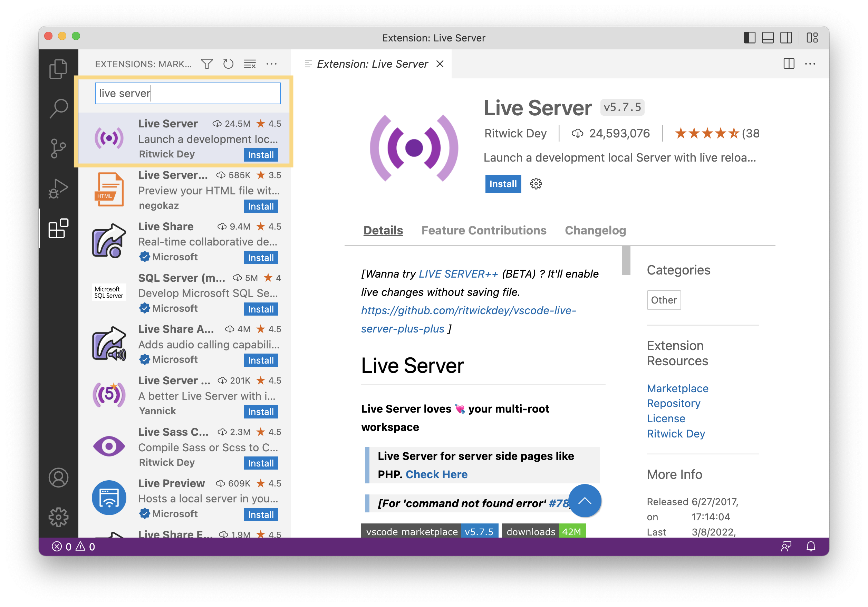Select the Other category tag
Viewport: 868px width, 607px height.
[664, 300]
